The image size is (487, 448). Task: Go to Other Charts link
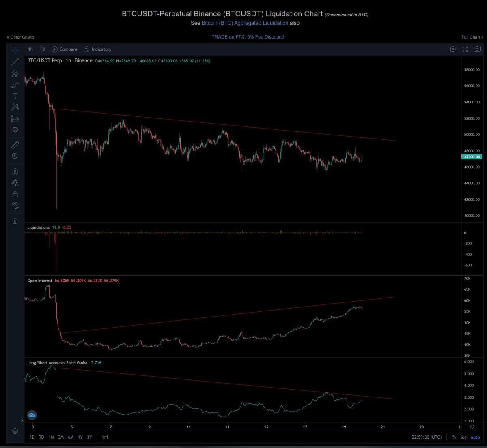[21, 37]
